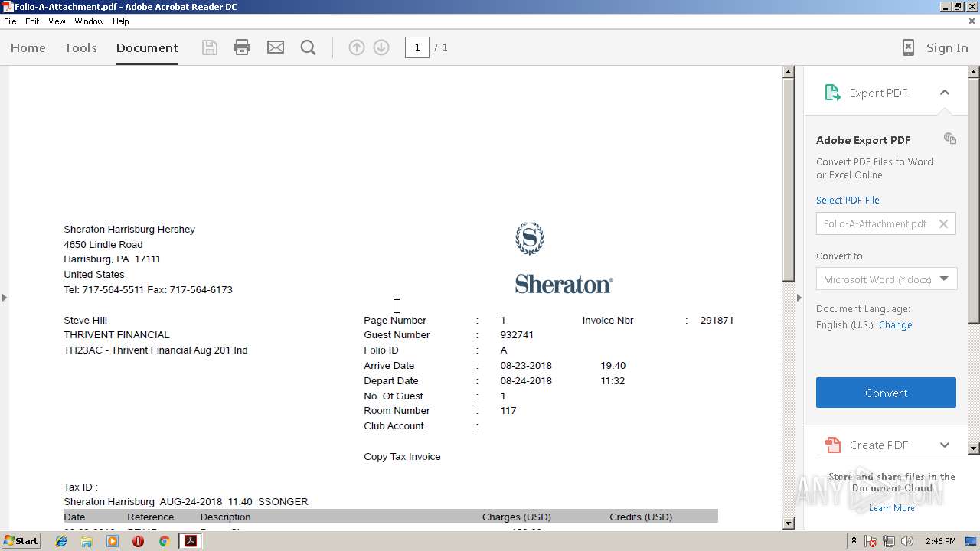Collapse right tools pane arrow
Viewport: 980px width, 551px height.
[x=799, y=297]
